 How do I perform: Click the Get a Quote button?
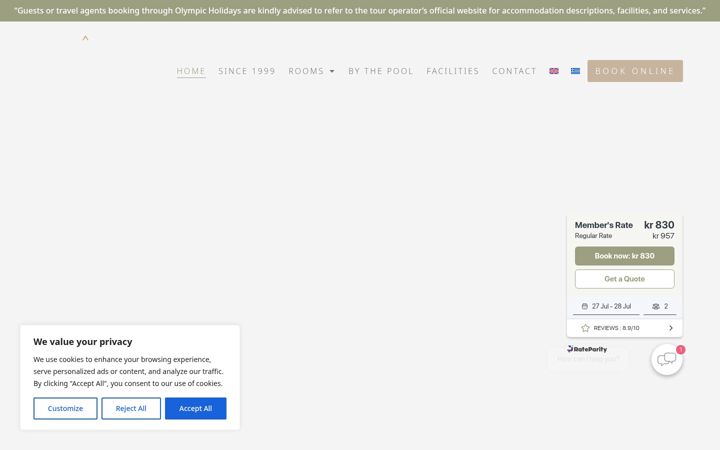click(x=624, y=279)
